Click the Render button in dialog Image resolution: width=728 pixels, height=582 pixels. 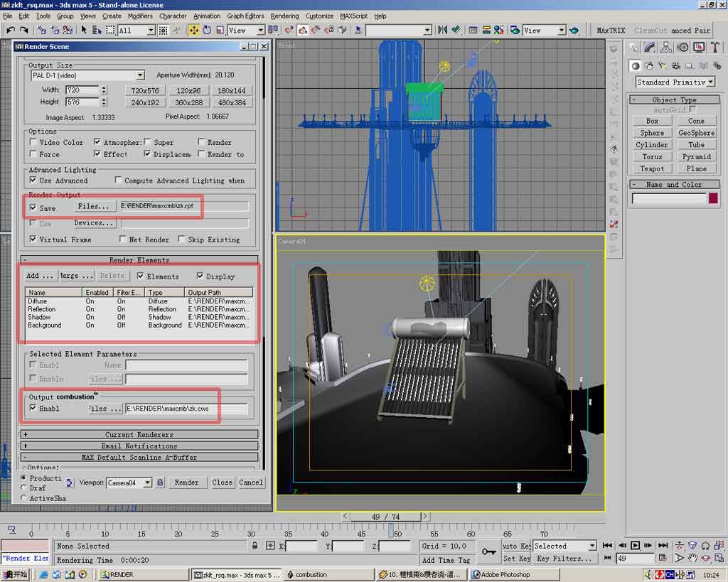pos(186,483)
